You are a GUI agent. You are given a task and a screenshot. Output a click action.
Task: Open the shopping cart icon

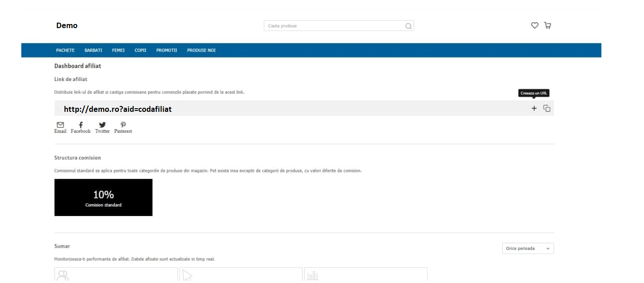tap(547, 25)
